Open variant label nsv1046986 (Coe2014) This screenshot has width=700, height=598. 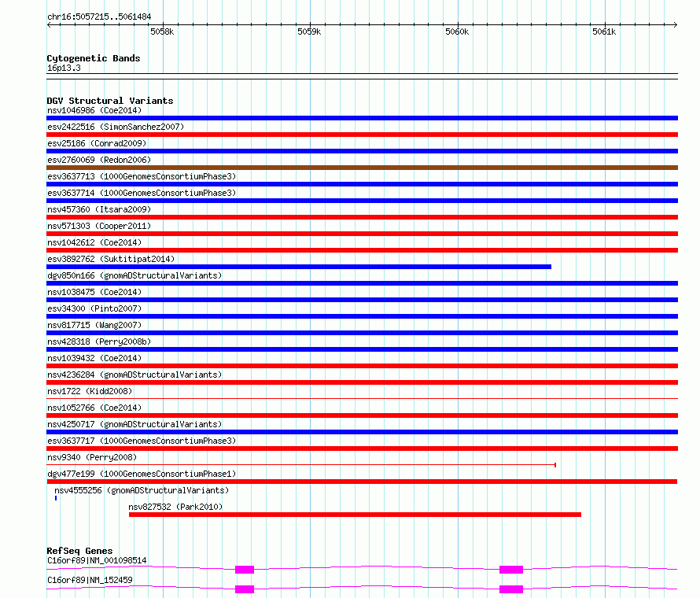(94, 110)
